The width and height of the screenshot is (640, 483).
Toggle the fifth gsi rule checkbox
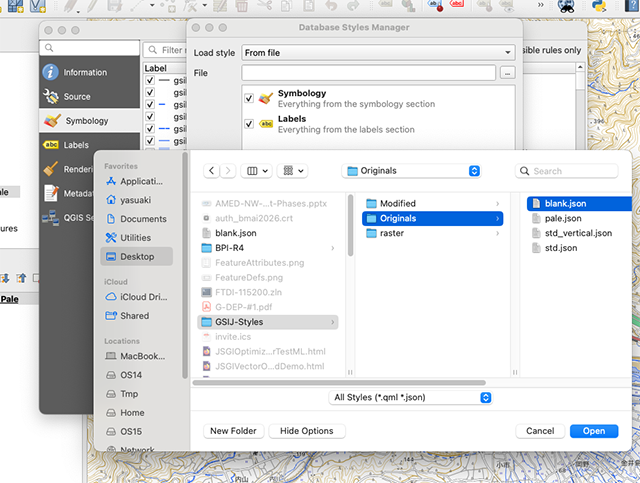[150, 129]
